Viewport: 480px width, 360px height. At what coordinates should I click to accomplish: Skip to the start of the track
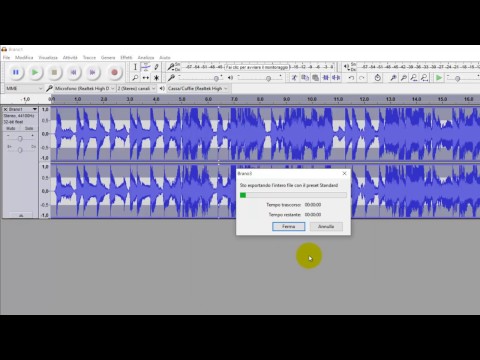click(74, 72)
